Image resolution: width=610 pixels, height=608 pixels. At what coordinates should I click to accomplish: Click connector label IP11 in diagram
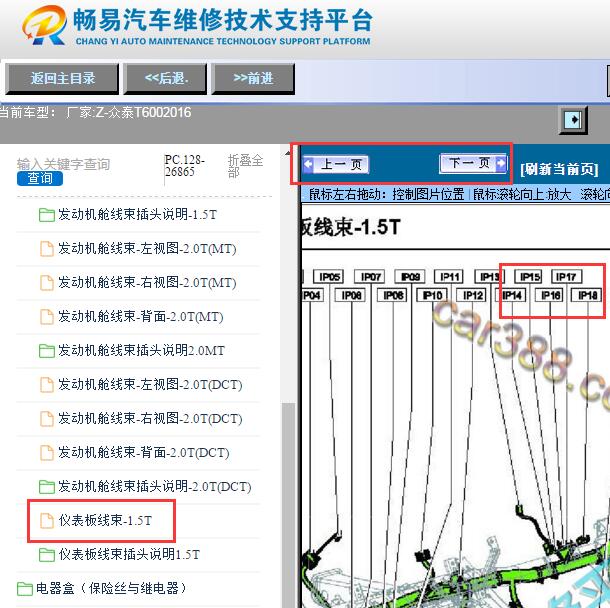tap(450, 277)
